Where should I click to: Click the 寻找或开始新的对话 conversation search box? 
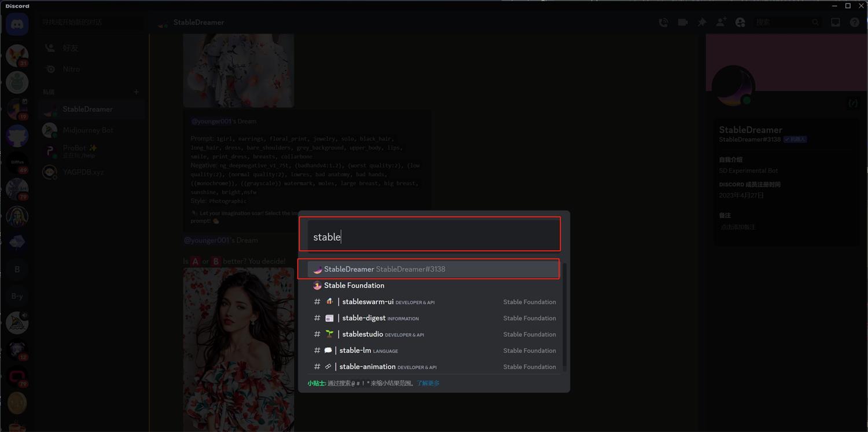[x=91, y=22]
